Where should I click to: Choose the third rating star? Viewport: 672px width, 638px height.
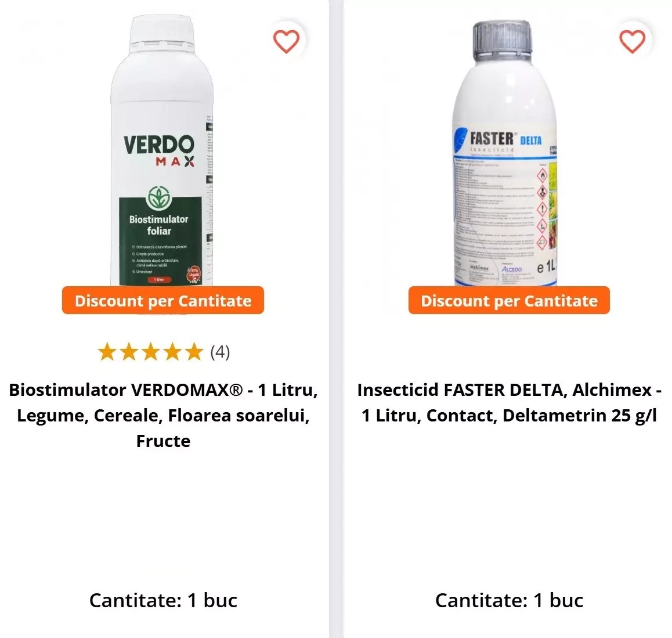click(150, 352)
